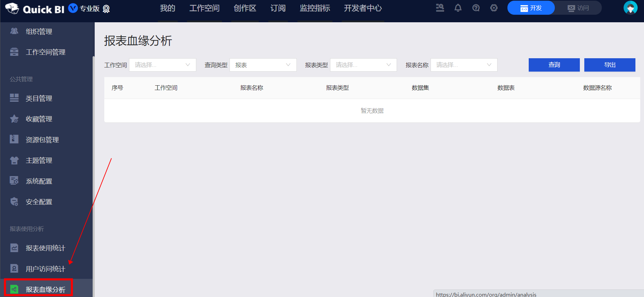Click the sidebar vertical scrollbar
This screenshot has height=297, width=644.
[93, 176]
